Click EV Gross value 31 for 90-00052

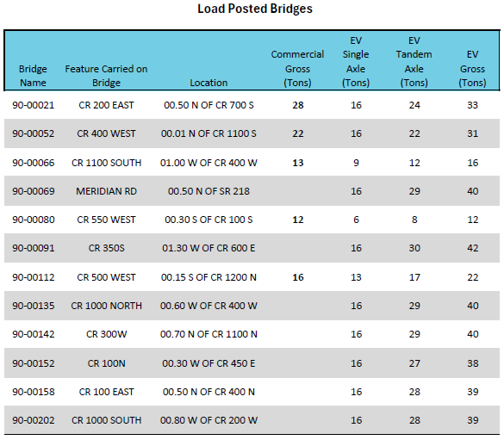pyautogui.click(x=473, y=133)
